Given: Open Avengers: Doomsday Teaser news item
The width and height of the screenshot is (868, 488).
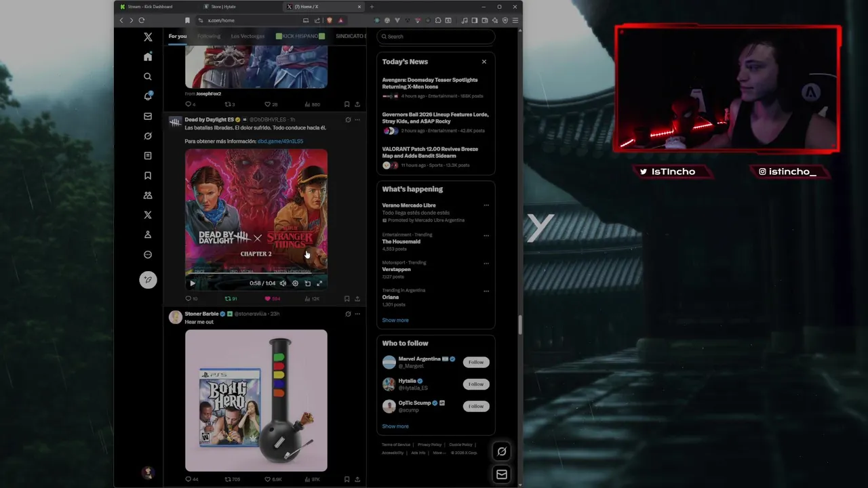Looking at the screenshot, I should tap(435, 88).
